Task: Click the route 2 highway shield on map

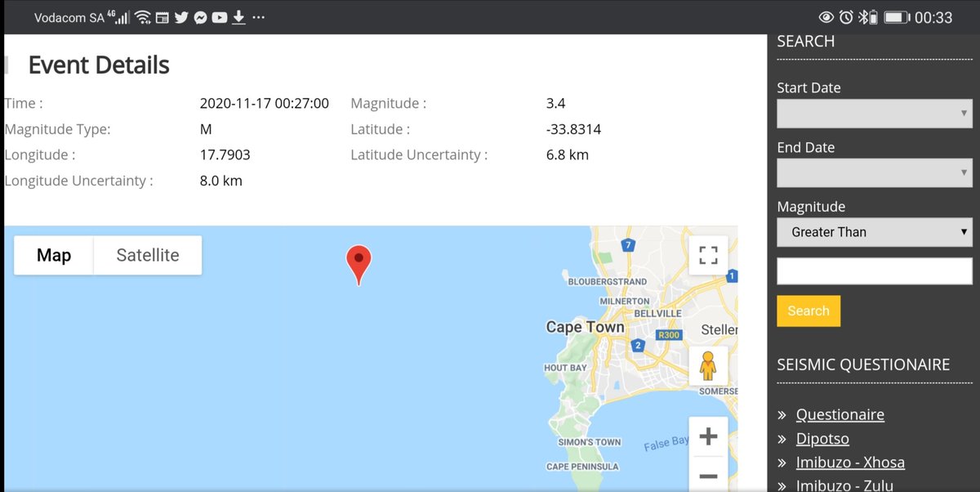Action: 637,346
